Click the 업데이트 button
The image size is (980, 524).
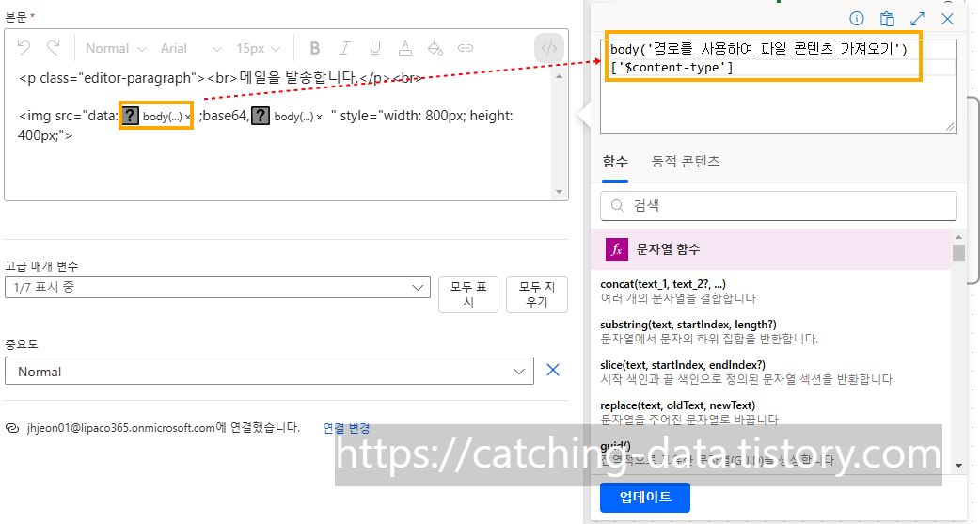(x=645, y=497)
